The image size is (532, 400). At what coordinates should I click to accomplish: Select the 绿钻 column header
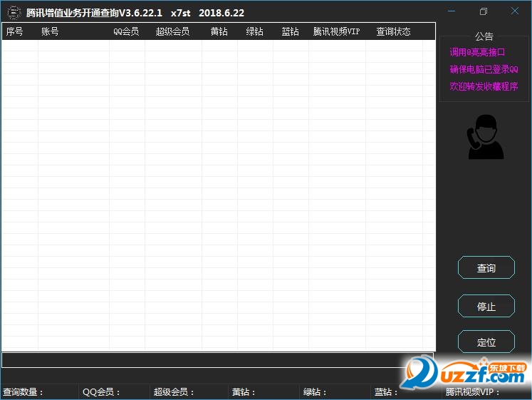pyautogui.click(x=254, y=31)
